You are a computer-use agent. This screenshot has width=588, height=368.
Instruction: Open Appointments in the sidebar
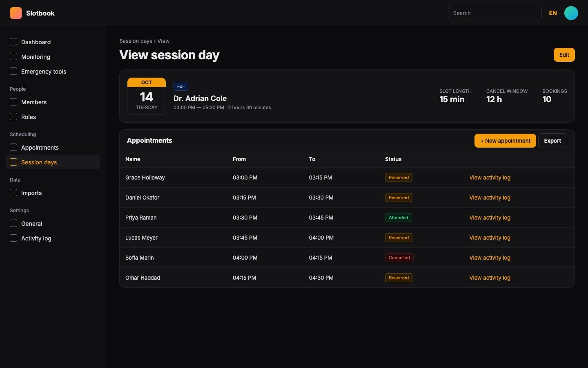click(53, 147)
